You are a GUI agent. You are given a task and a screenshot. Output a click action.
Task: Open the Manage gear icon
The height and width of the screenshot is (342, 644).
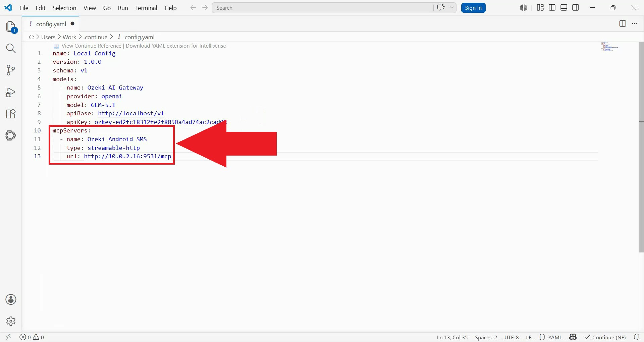click(11, 321)
